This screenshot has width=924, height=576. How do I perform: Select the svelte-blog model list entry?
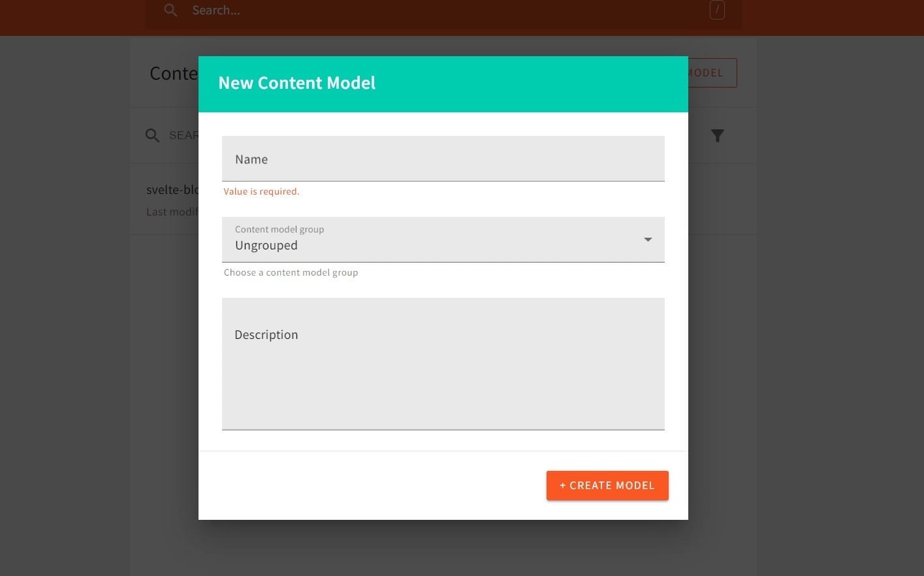pos(172,190)
